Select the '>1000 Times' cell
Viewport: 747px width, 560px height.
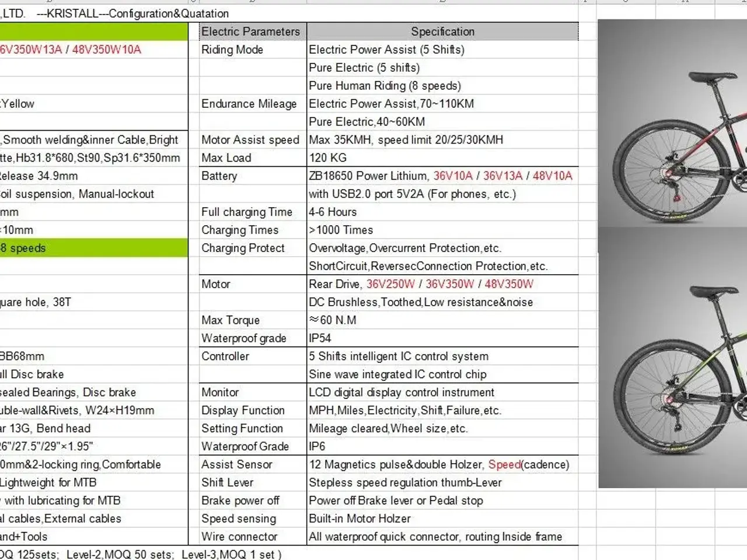442,230
